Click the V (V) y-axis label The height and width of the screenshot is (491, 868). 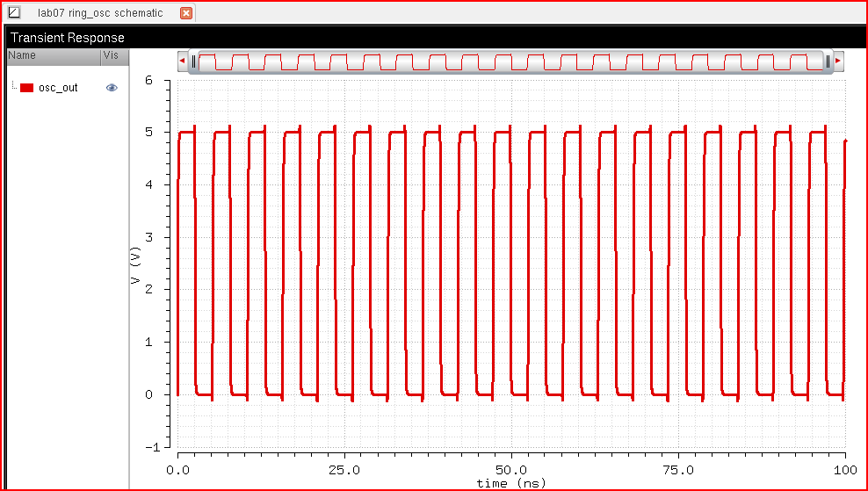coord(134,265)
